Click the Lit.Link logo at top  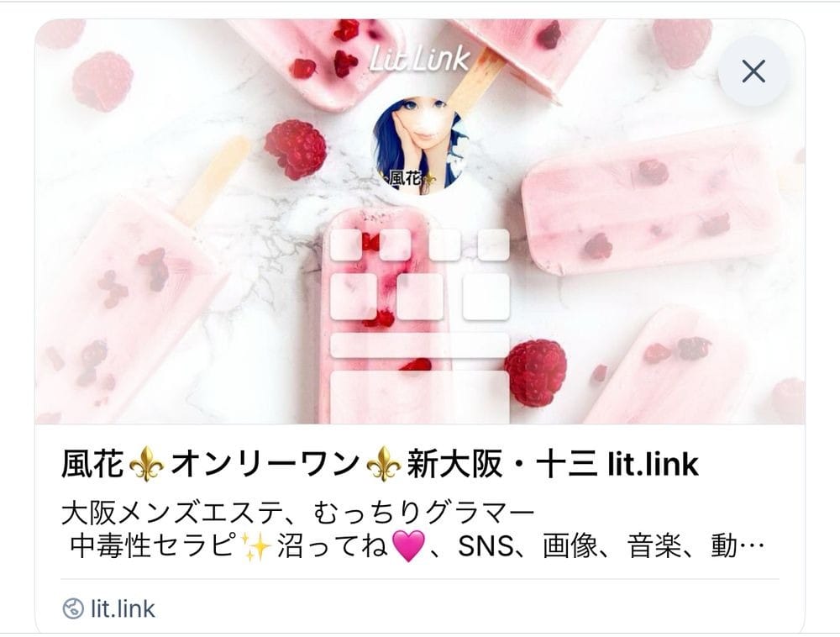(x=420, y=59)
